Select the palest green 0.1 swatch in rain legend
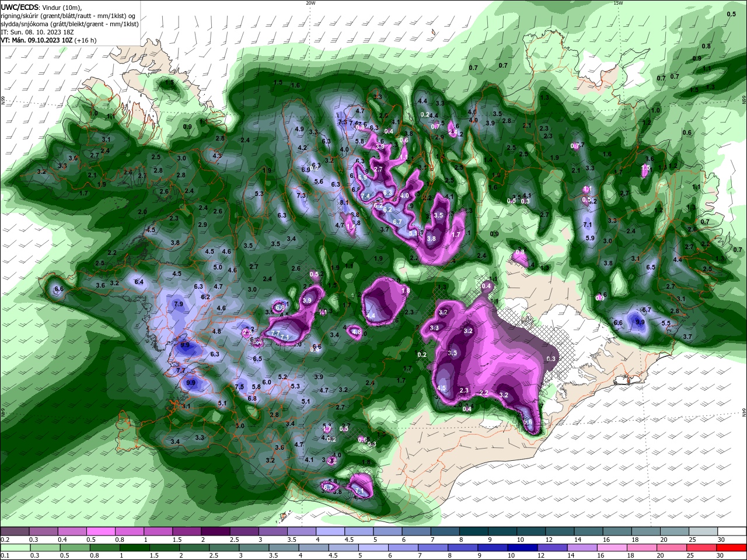The width and height of the screenshot is (747, 560). click(x=15, y=548)
